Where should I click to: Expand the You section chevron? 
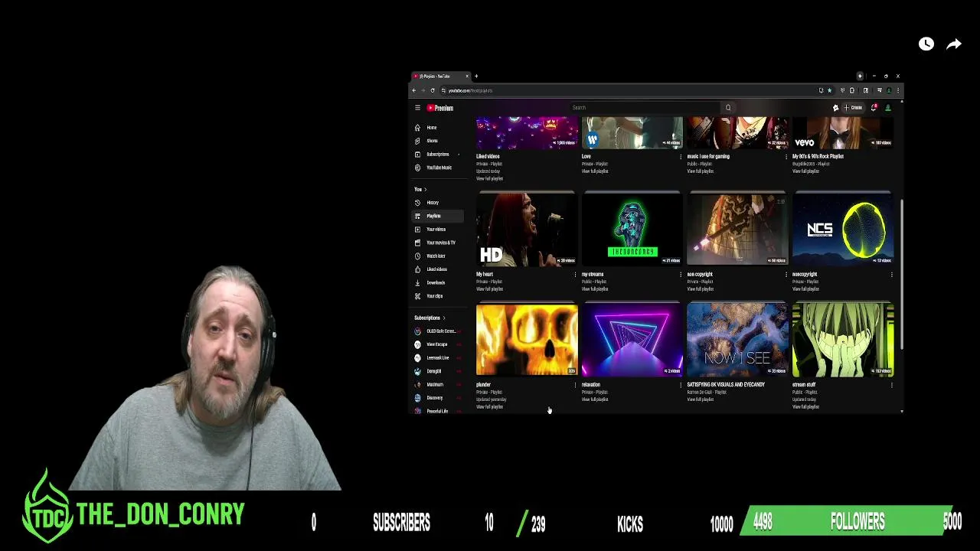tap(425, 189)
